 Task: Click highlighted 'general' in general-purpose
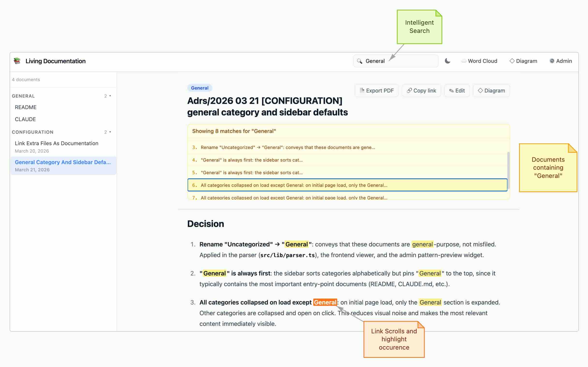point(422,244)
